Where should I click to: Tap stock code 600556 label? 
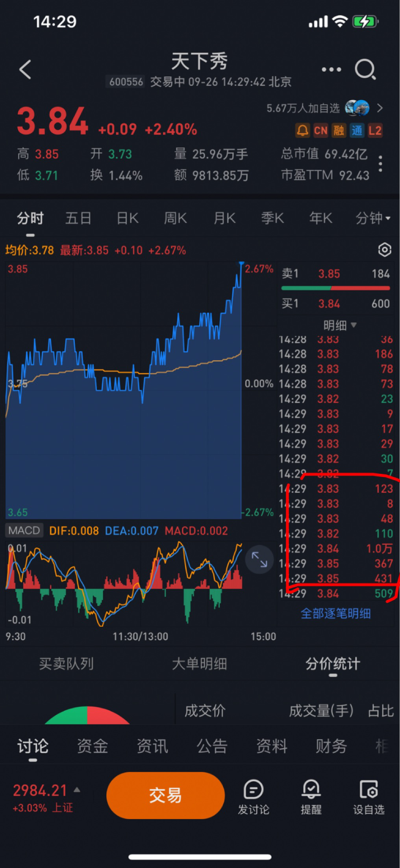pyautogui.click(x=126, y=82)
